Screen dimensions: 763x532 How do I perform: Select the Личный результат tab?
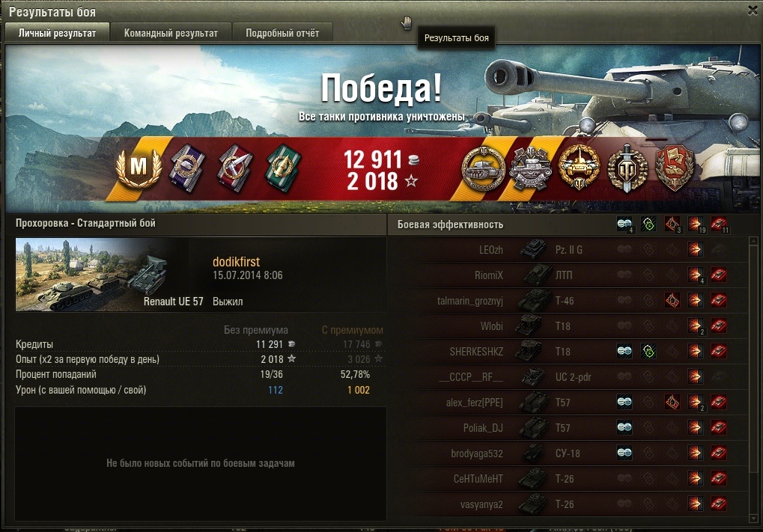coord(57,33)
